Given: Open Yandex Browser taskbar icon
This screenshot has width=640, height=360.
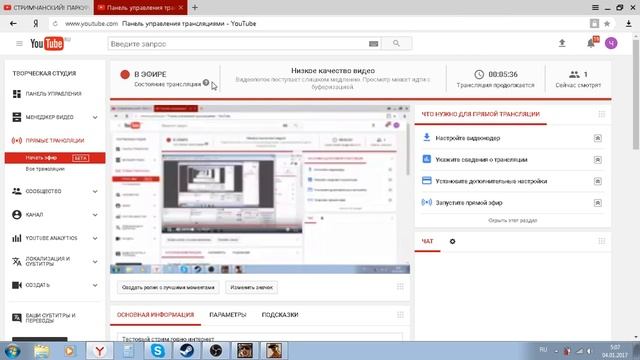Looking at the screenshot, I should (x=99, y=351).
